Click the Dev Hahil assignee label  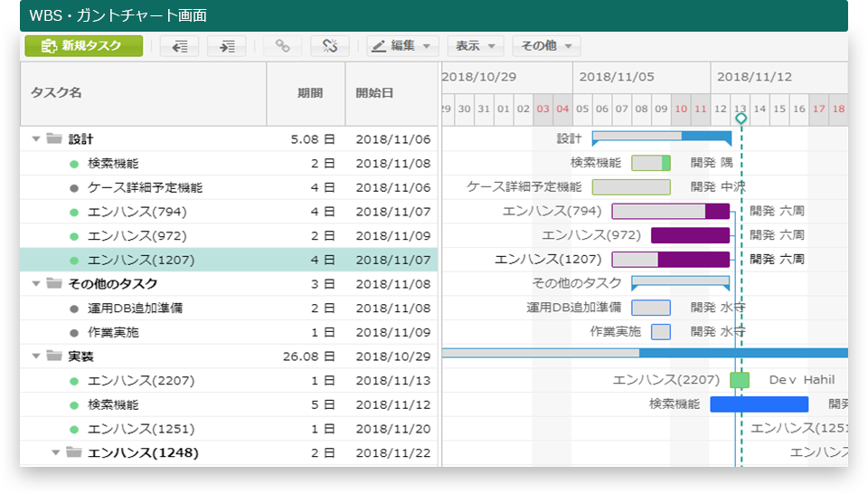(802, 380)
